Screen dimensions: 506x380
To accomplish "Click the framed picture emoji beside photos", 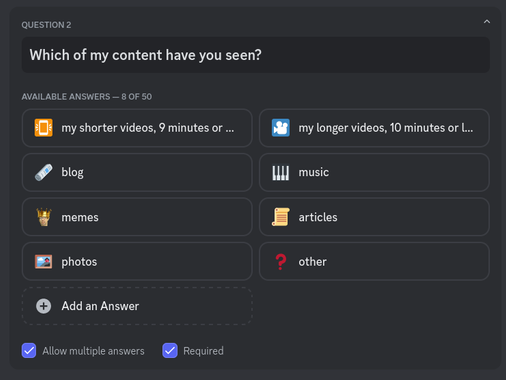I will click(44, 262).
